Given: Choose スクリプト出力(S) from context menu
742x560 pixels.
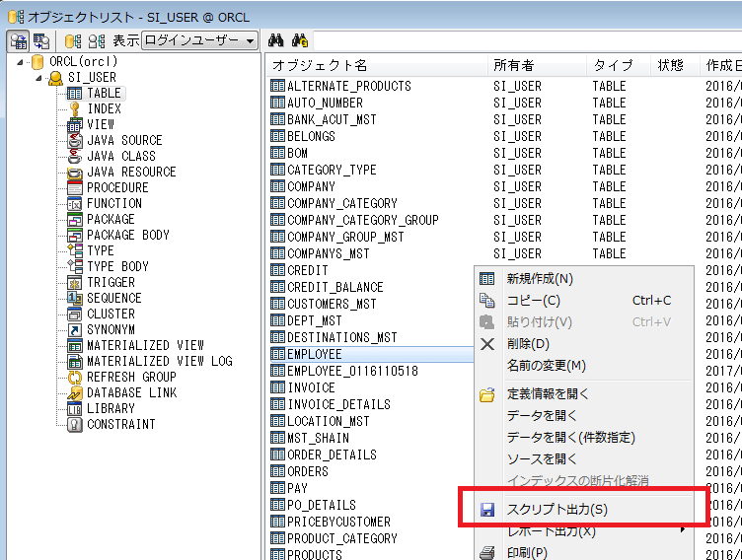Looking at the screenshot, I should point(556,510).
